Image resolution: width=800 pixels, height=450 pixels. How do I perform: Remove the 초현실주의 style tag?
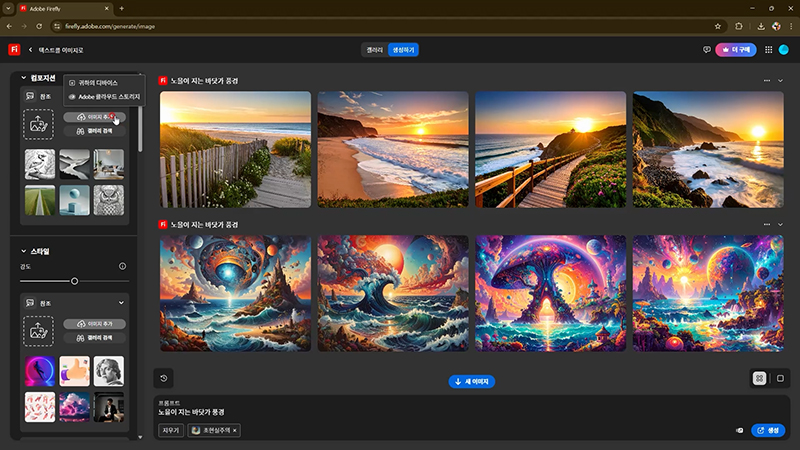pos(235,430)
